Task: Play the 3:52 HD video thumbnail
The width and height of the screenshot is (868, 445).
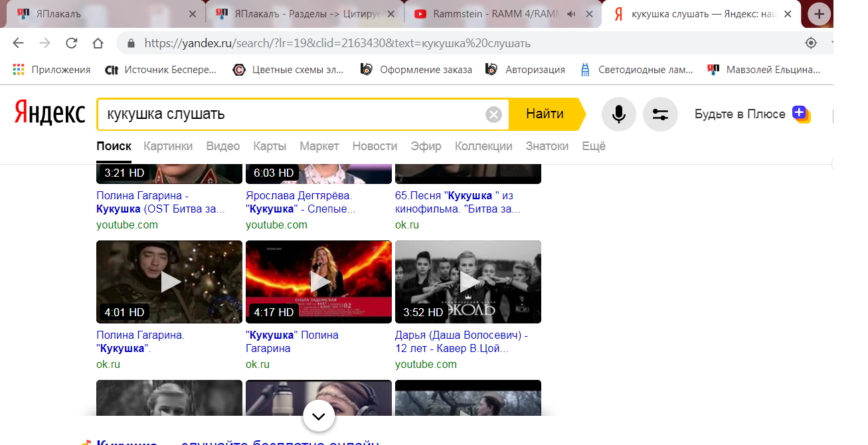Action: tap(468, 282)
